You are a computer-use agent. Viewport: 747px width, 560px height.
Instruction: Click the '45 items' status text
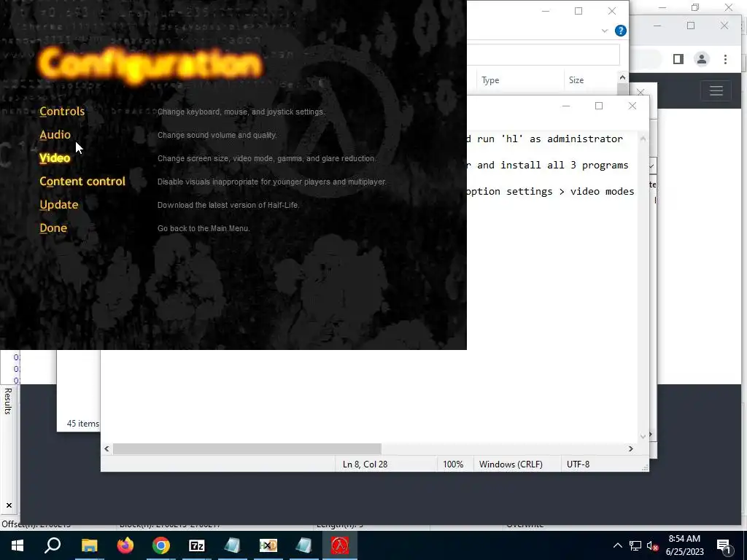click(83, 424)
